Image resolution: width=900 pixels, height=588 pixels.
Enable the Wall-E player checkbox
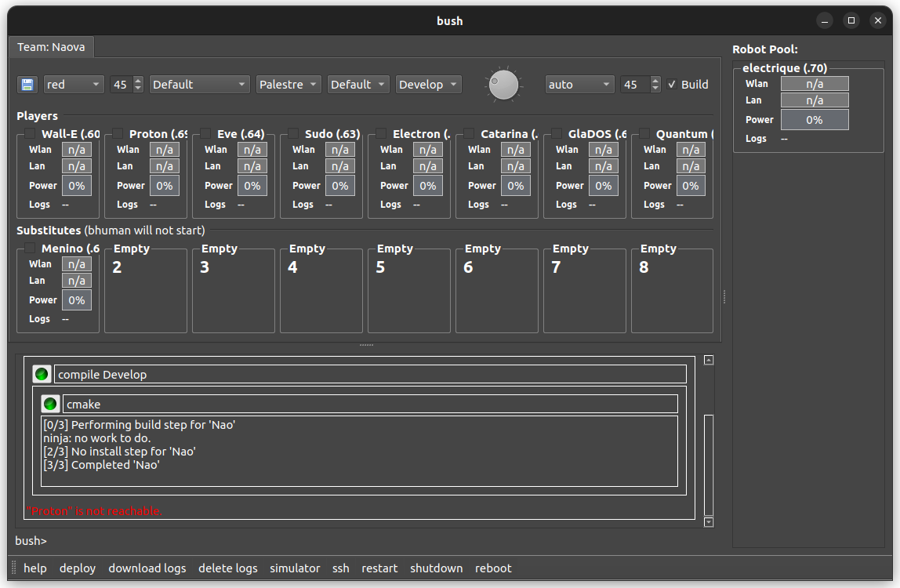[30, 134]
